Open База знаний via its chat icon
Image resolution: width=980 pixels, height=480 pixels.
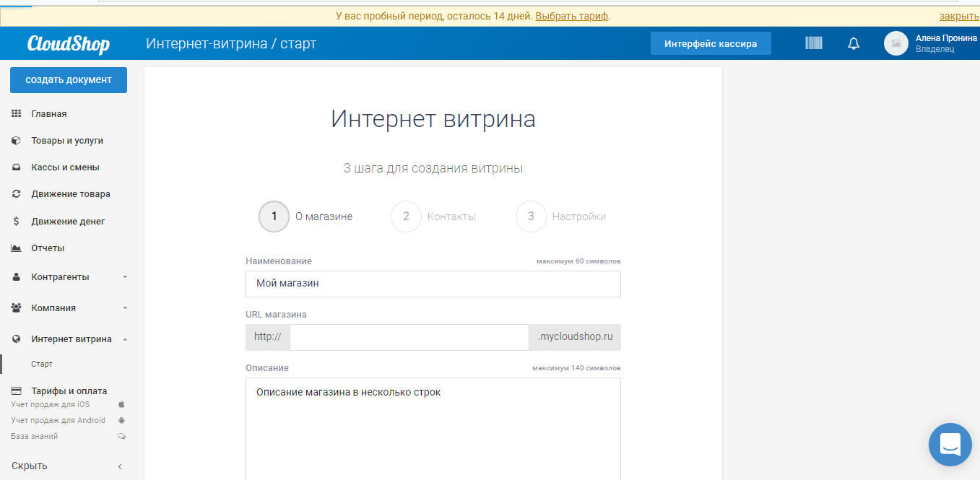[121, 435]
